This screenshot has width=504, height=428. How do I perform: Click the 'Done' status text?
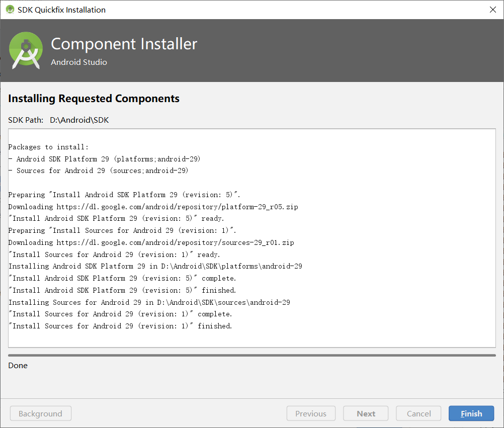tap(18, 366)
